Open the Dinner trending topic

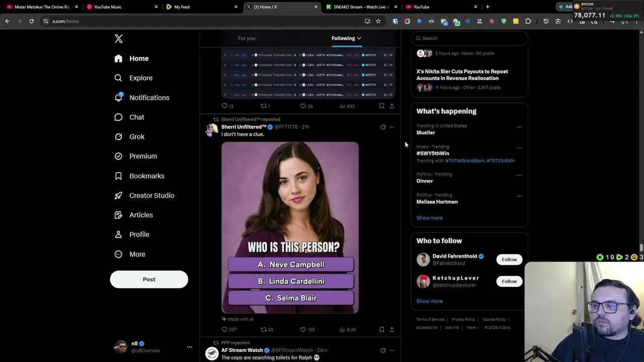(x=425, y=181)
